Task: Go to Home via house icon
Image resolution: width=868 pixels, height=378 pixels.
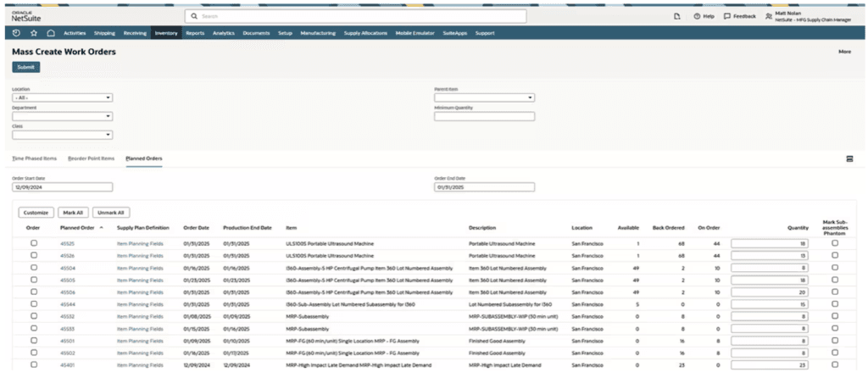Action: click(51, 33)
